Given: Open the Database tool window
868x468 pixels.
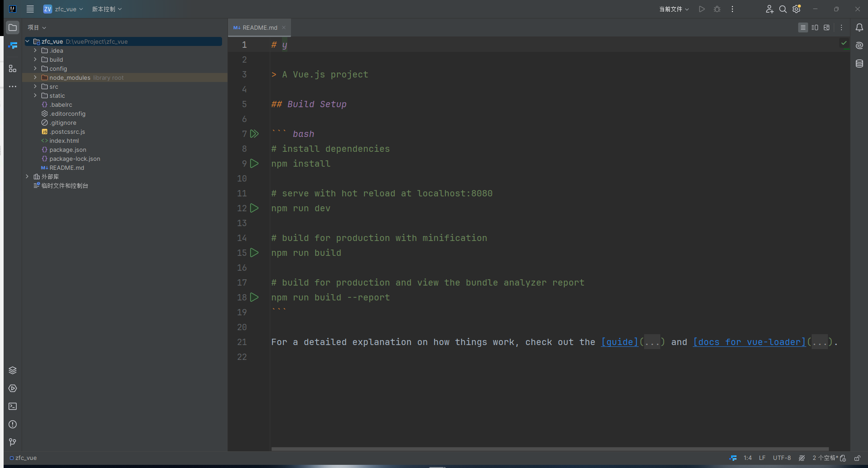Looking at the screenshot, I should point(859,64).
